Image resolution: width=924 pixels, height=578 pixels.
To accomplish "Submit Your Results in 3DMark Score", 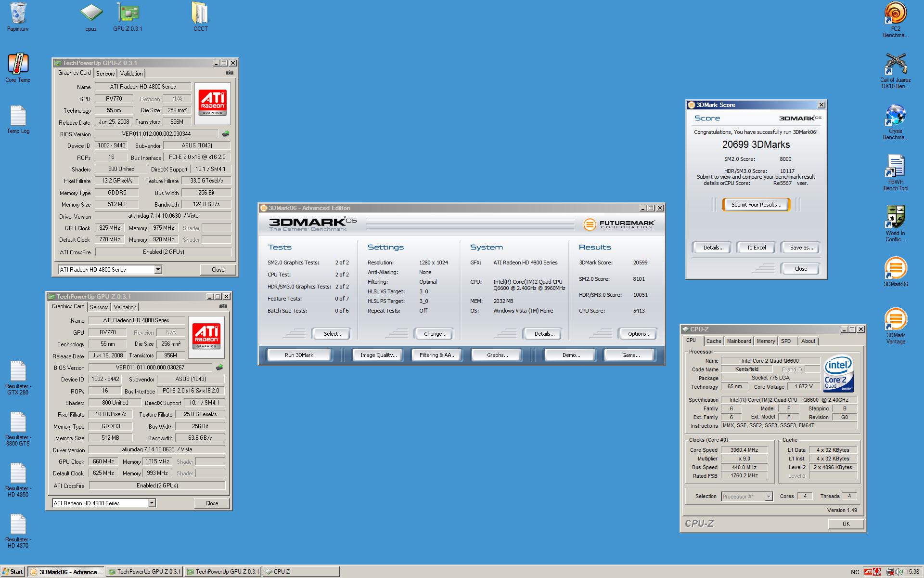I will [756, 205].
